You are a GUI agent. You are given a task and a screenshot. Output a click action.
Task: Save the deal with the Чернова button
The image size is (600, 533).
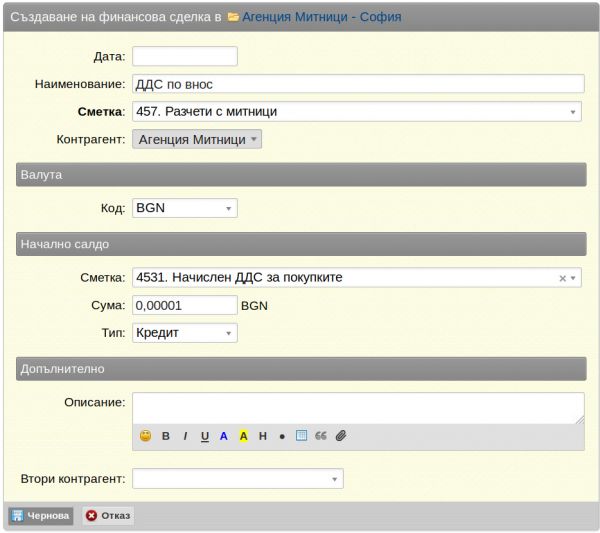(x=41, y=516)
